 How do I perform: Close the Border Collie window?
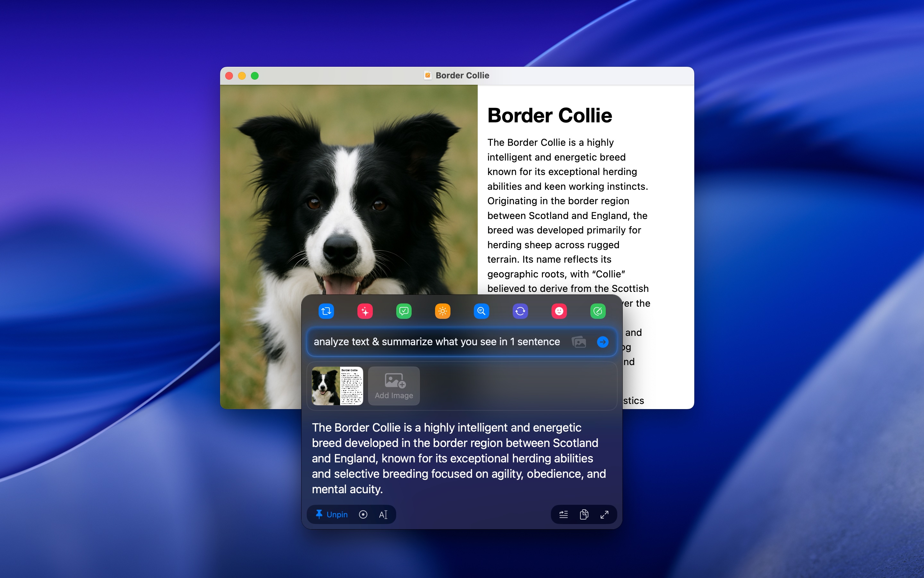229,76
